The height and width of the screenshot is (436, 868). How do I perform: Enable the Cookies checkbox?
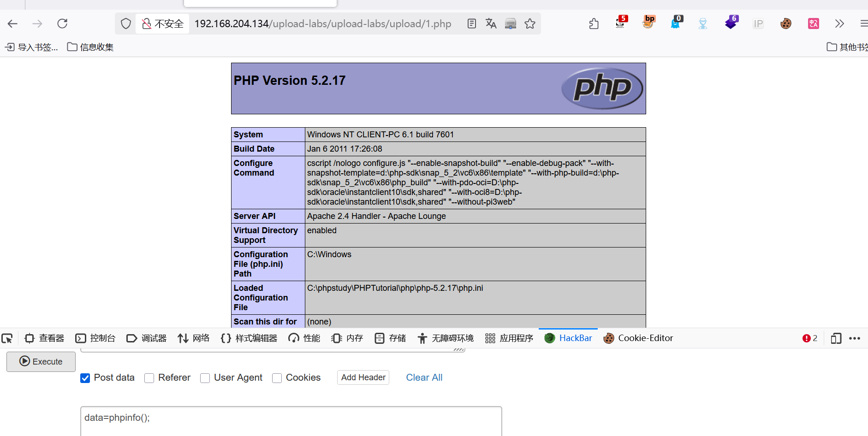[x=277, y=378]
